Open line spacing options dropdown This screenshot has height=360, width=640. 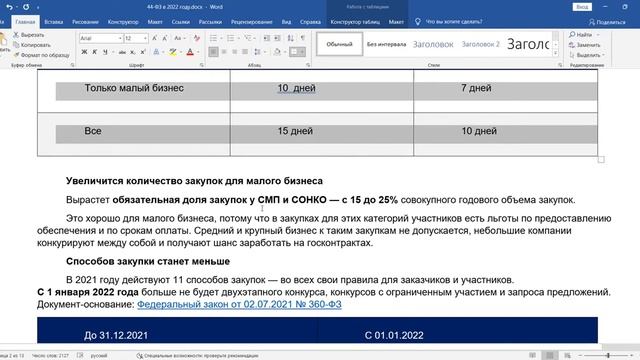260,52
